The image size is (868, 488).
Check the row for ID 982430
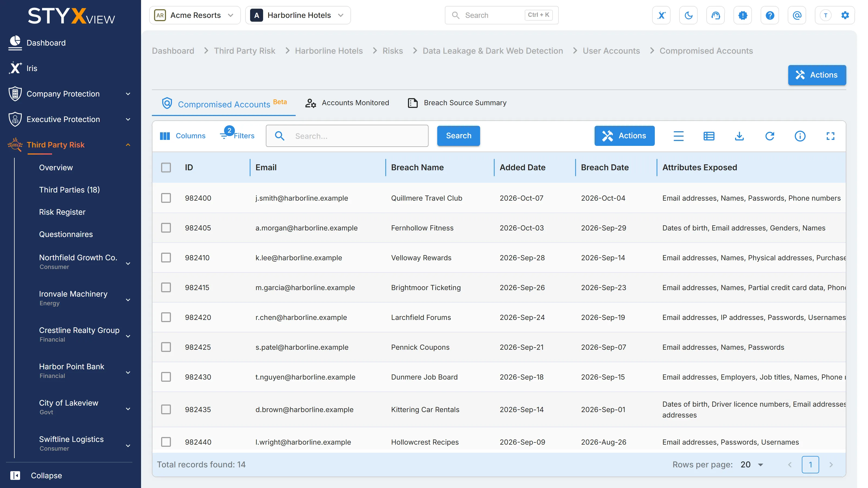click(166, 377)
